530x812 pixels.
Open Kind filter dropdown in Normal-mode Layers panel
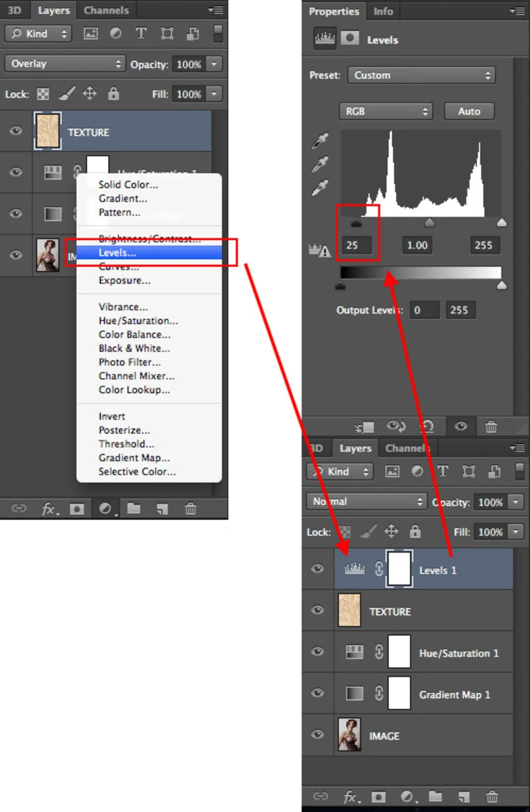point(339,471)
